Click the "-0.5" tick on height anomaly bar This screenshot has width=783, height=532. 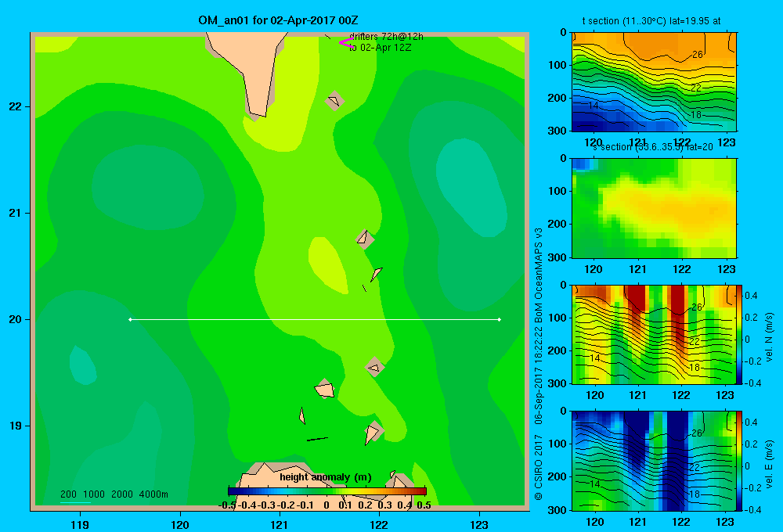click(227, 505)
